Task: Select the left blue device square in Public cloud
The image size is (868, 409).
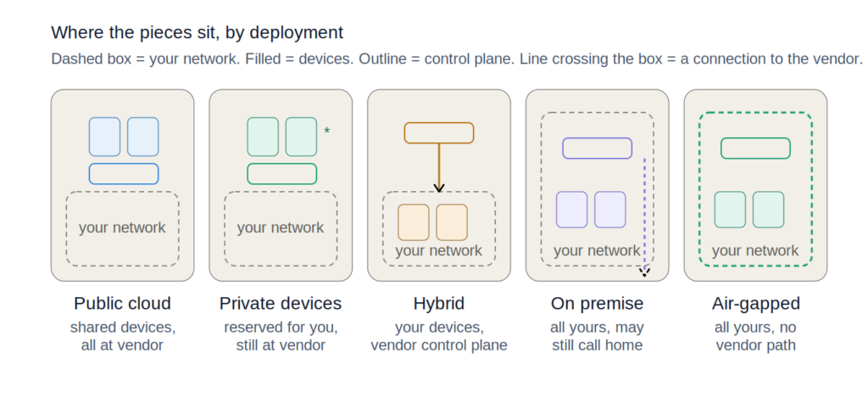Action: (x=104, y=137)
